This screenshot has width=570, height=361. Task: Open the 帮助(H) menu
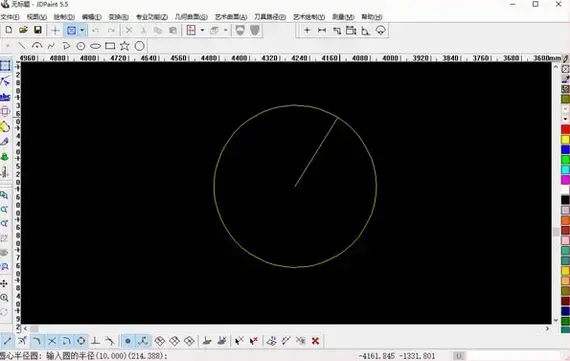tap(372, 17)
